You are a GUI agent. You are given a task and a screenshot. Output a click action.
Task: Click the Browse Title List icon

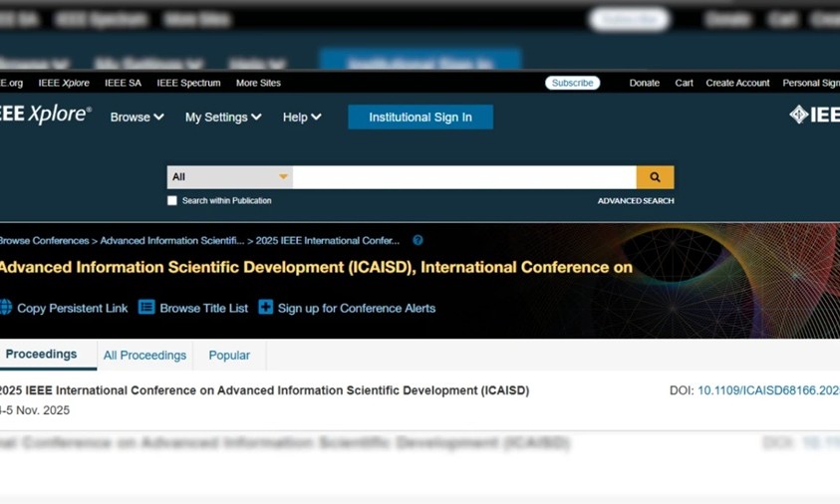146,308
